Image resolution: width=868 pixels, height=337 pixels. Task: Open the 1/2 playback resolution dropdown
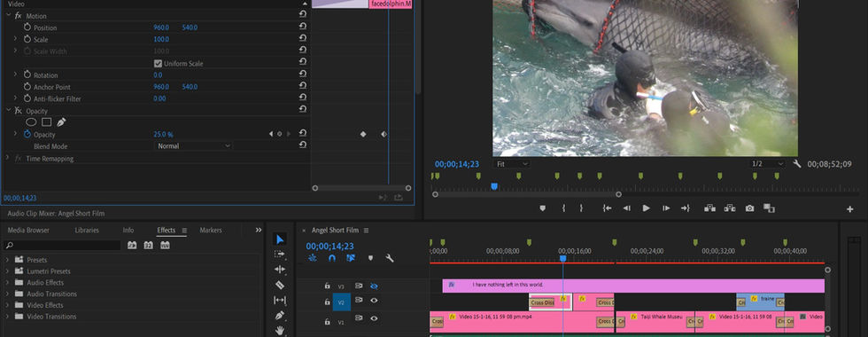[x=767, y=164]
